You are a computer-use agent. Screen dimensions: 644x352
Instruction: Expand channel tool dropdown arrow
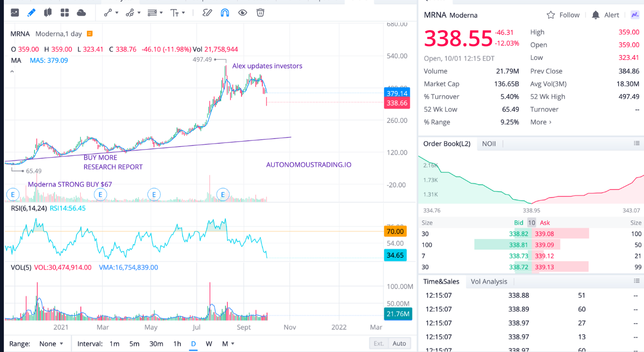point(138,13)
